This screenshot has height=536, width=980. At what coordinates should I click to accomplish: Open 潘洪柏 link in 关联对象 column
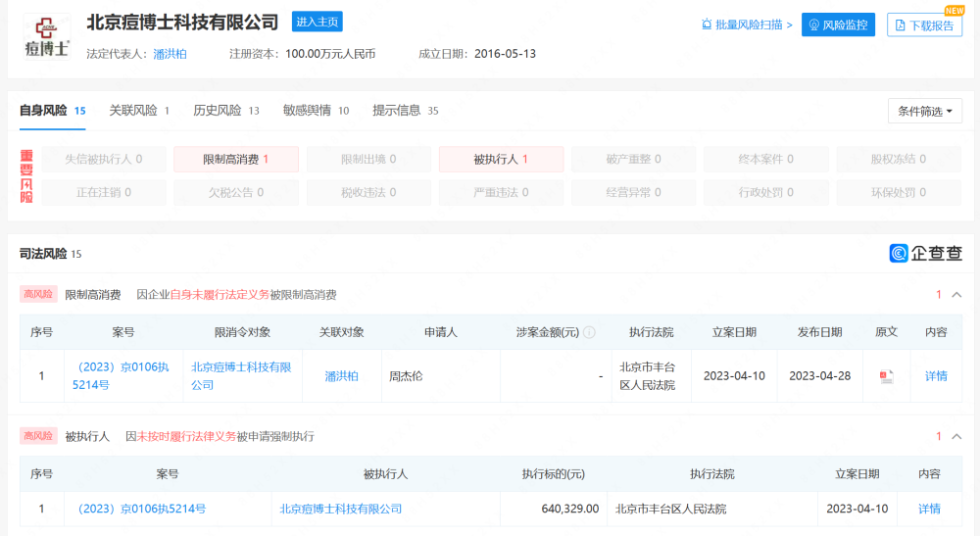[x=341, y=376]
